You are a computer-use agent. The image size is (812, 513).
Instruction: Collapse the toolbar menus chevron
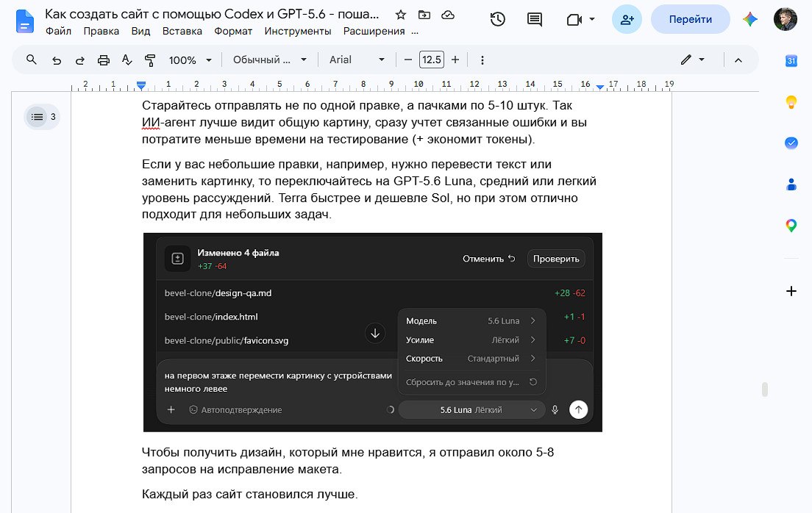[x=738, y=60]
